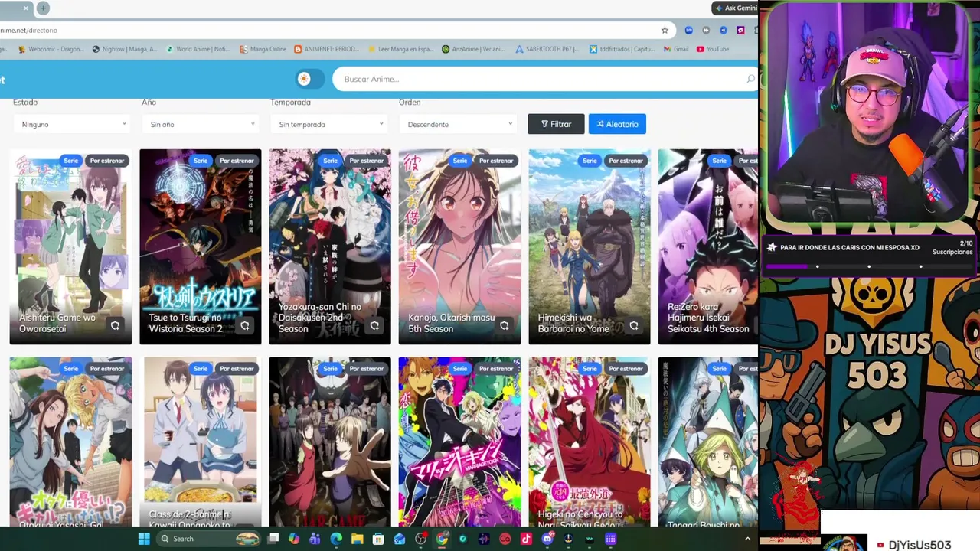Screen dimensions: 980x551
Task: Show hidden system tray icons
Action: point(747,539)
